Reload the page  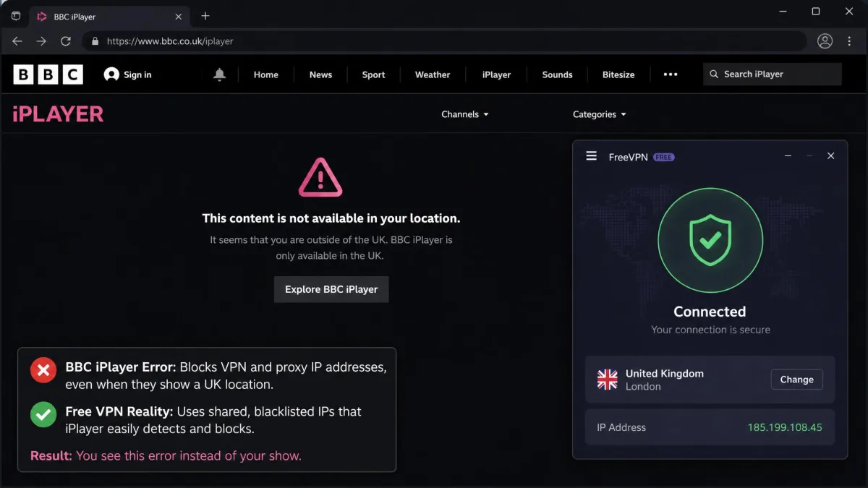tap(66, 41)
